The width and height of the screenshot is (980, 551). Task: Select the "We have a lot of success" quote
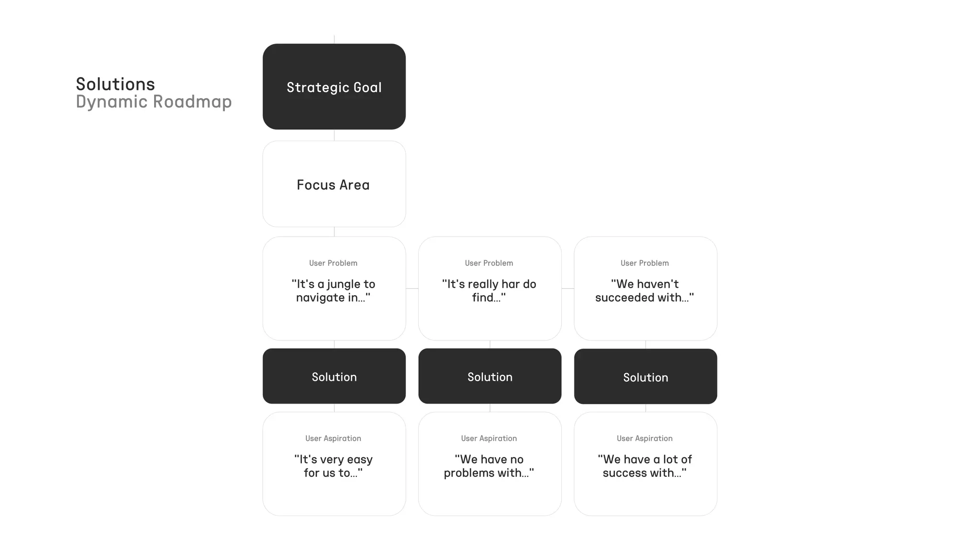click(x=645, y=466)
